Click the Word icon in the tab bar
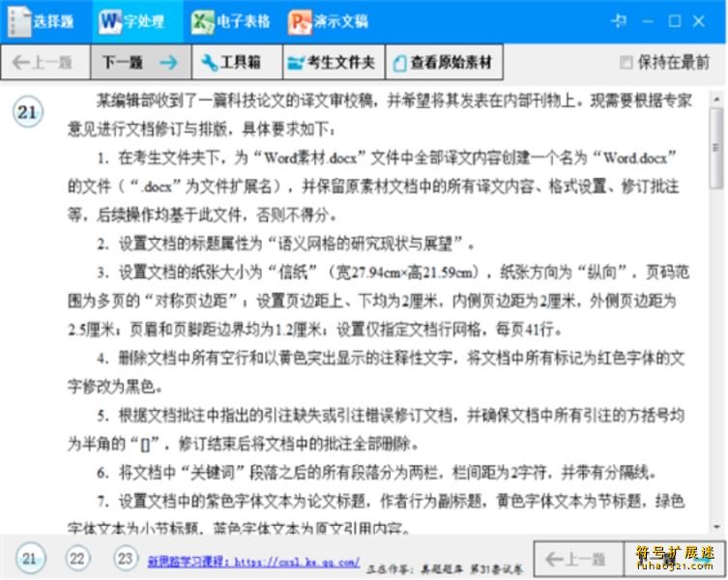 coord(109,21)
